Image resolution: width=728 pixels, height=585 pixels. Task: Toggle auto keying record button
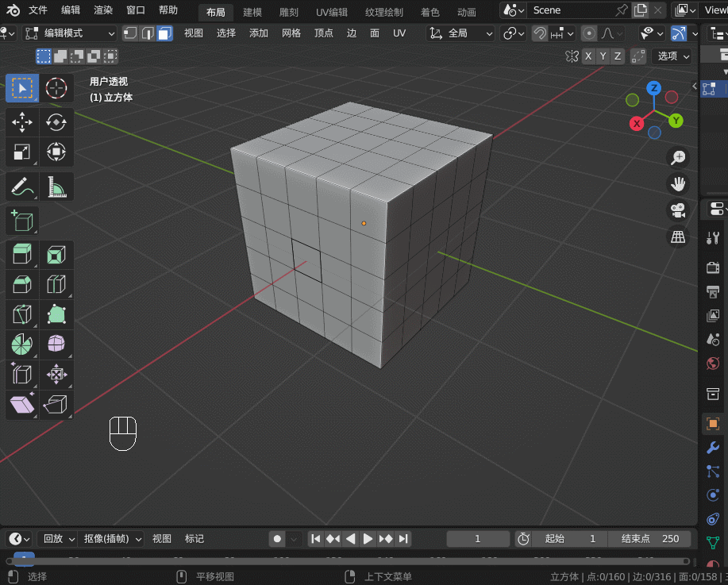coord(277,539)
